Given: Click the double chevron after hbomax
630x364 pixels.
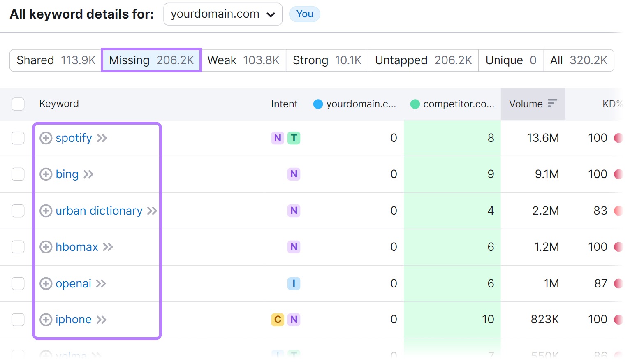Looking at the screenshot, I should coord(108,247).
